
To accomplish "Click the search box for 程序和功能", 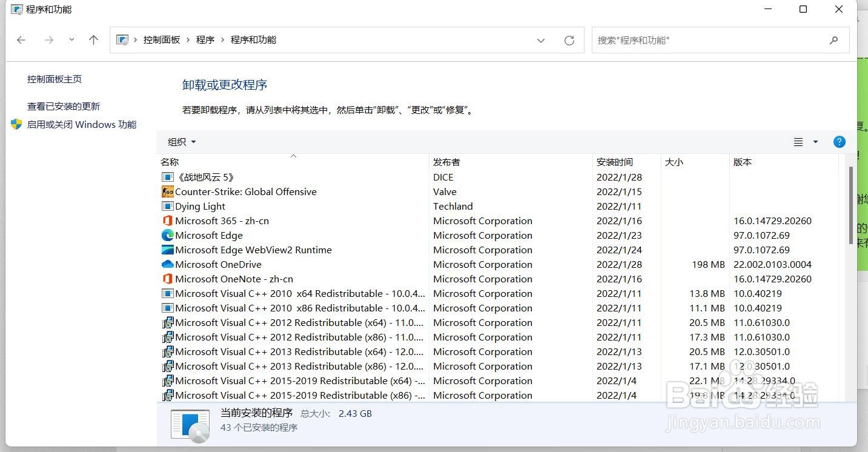I will pos(720,40).
